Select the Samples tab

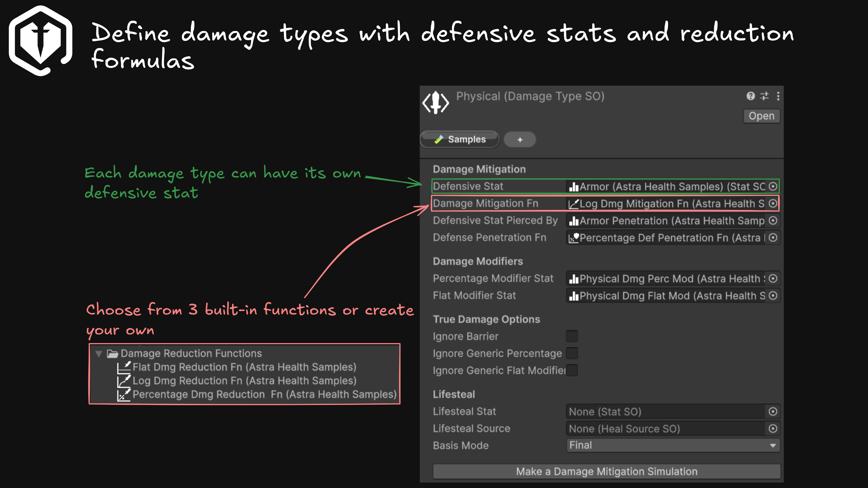click(460, 139)
